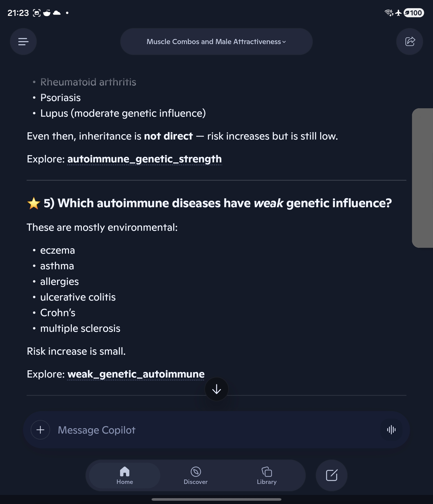Image resolution: width=433 pixels, height=504 pixels.
Task: Tap the cloud notification icon
Action: (x=57, y=13)
